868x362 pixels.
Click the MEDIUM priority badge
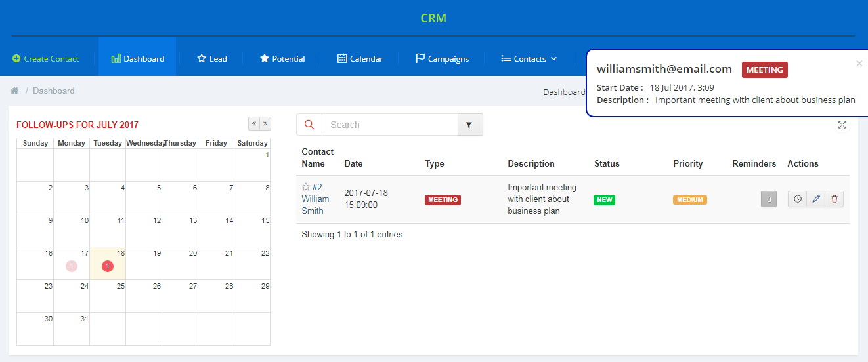(690, 200)
